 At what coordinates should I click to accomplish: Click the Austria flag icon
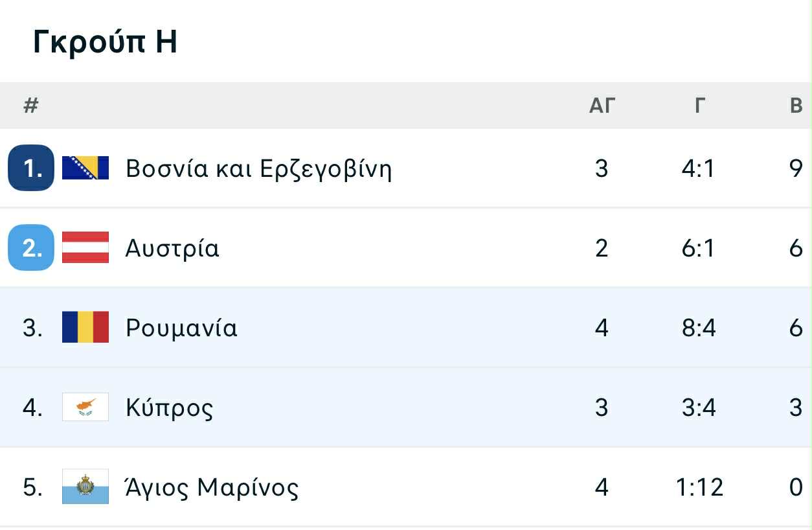[85, 248]
